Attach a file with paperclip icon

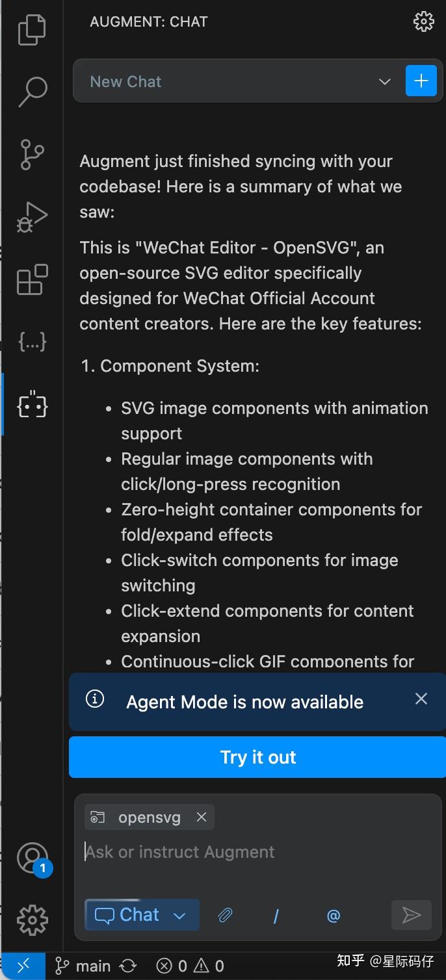(225, 916)
